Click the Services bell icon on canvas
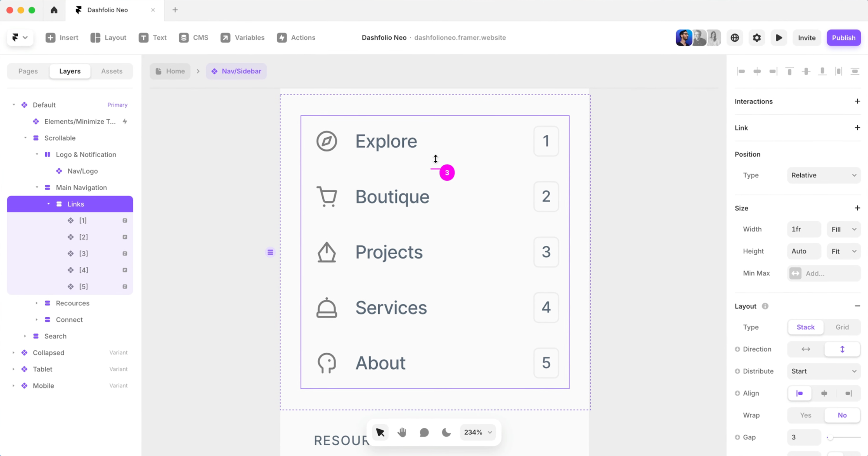Viewport: 868px width, 456px height. (327, 308)
